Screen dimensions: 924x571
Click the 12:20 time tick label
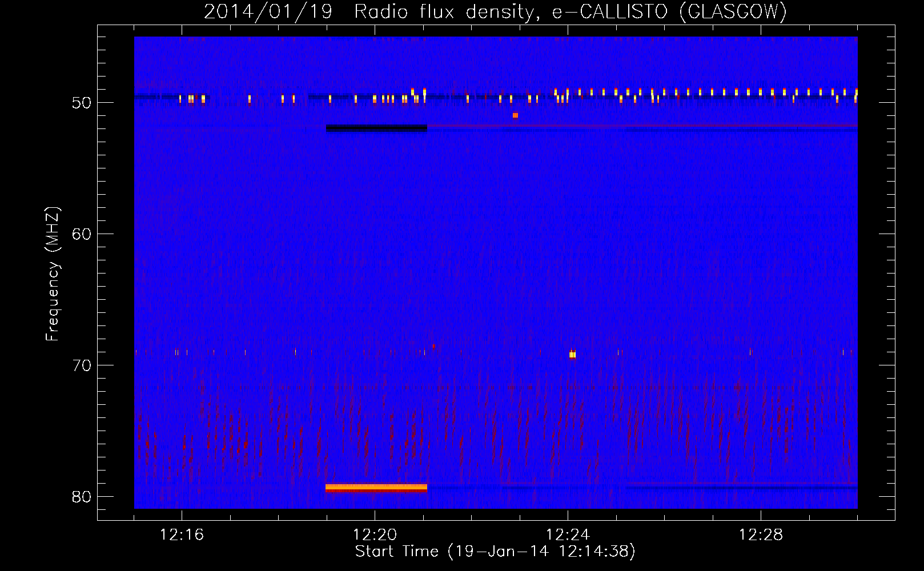click(x=375, y=535)
